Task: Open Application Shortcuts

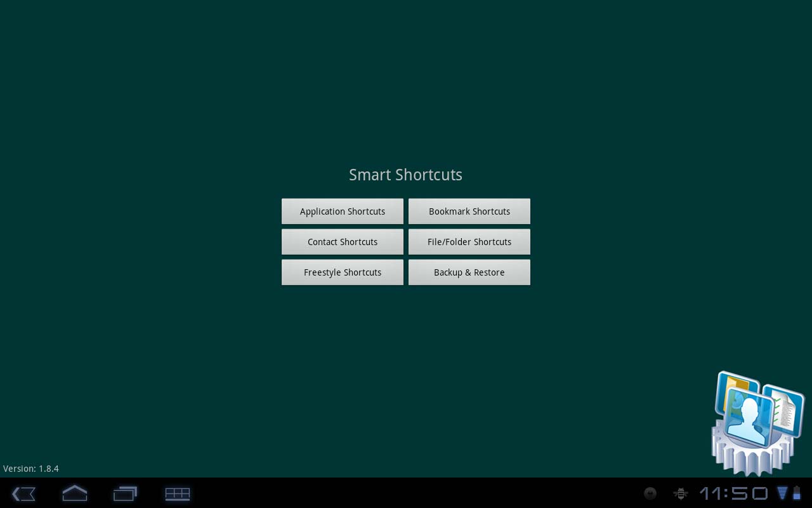Action: [343, 211]
